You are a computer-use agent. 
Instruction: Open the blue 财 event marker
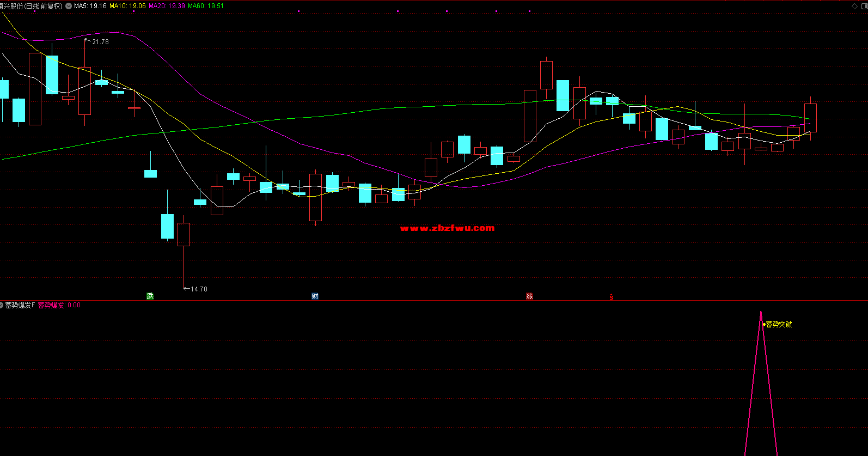pos(315,296)
